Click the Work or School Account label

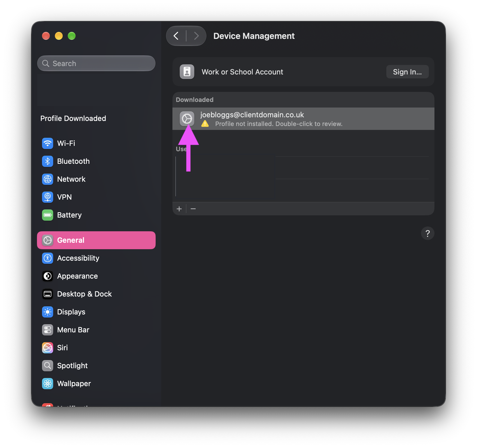(x=242, y=72)
